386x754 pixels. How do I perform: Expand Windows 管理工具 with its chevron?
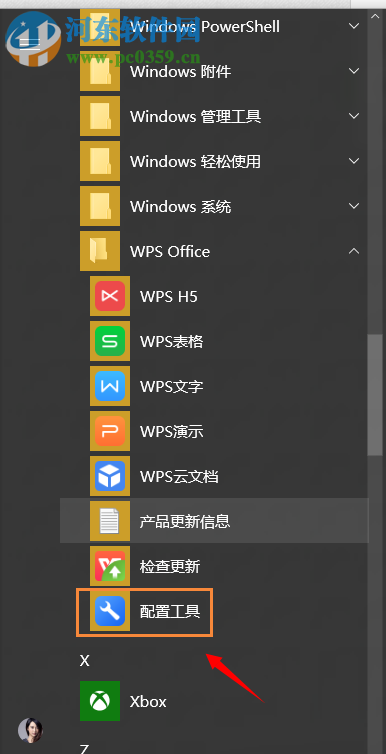click(354, 116)
